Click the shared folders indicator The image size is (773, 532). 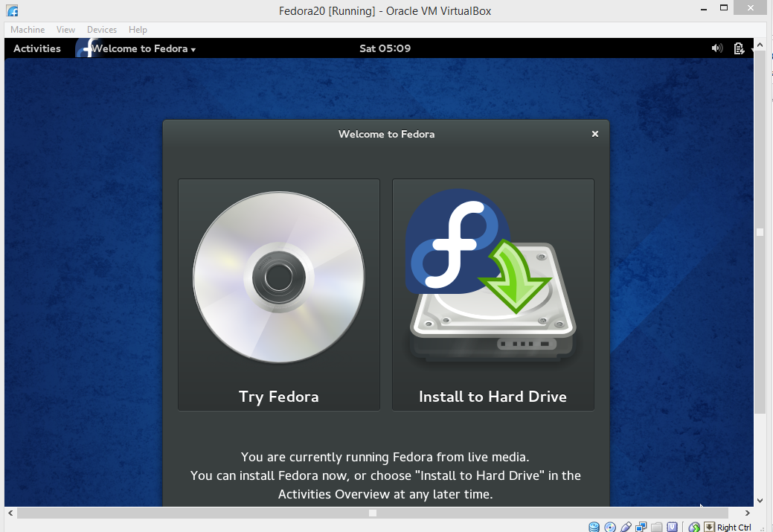(x=657, y=527)
